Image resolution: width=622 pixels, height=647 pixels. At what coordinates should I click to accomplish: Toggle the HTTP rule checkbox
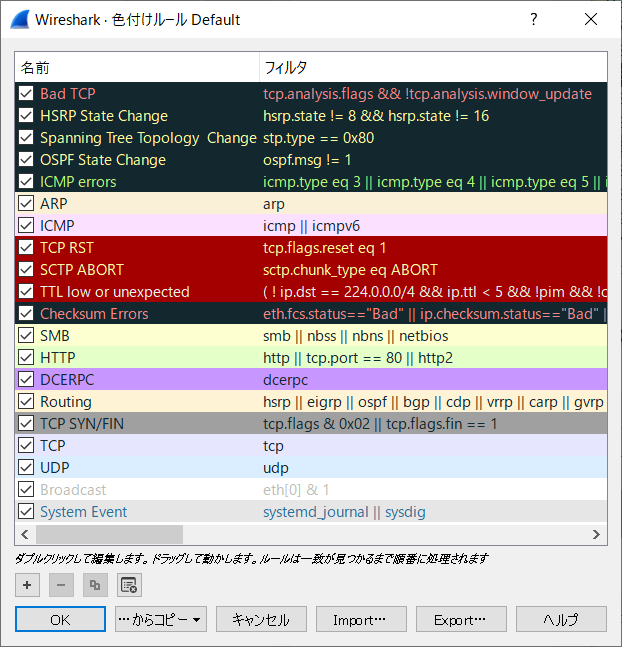[26, 357]
